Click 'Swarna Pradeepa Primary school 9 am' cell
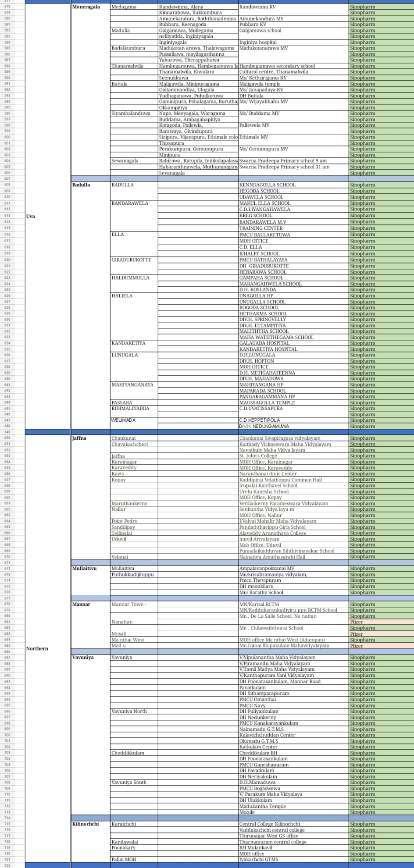The width and height of the screenshot is (414, 868). [293, 161]
